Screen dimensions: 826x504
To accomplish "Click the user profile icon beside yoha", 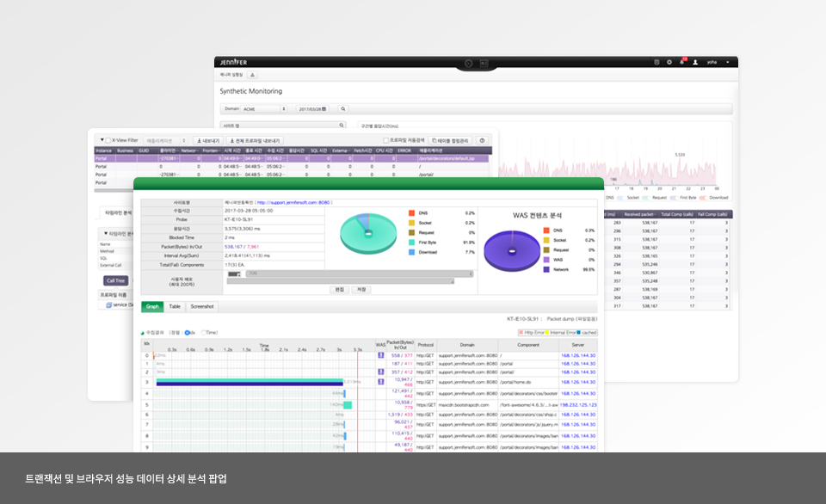I will tap(695, 62).
